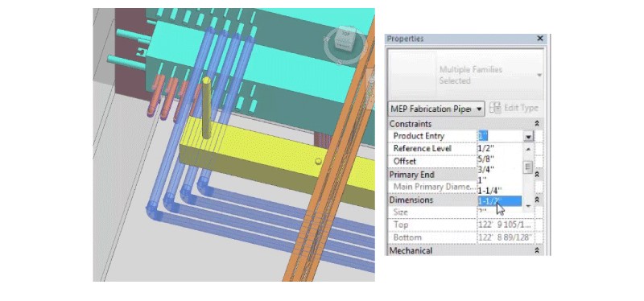Click the Product Entry dropdown arrow
Viewport: 644px width, 301px height.
pos(528,136)
